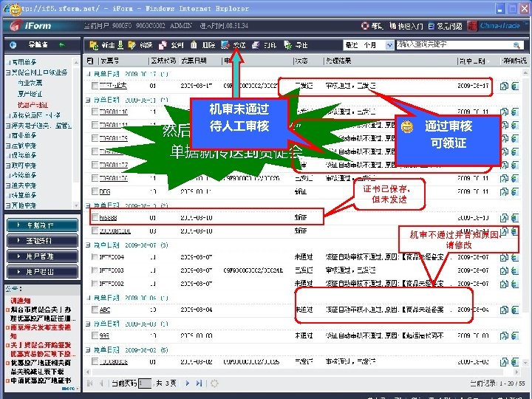Viewport: 532px width, 399px height.
Task: Click the refresh icon in pager bar
Action: (x=214, y=383)
